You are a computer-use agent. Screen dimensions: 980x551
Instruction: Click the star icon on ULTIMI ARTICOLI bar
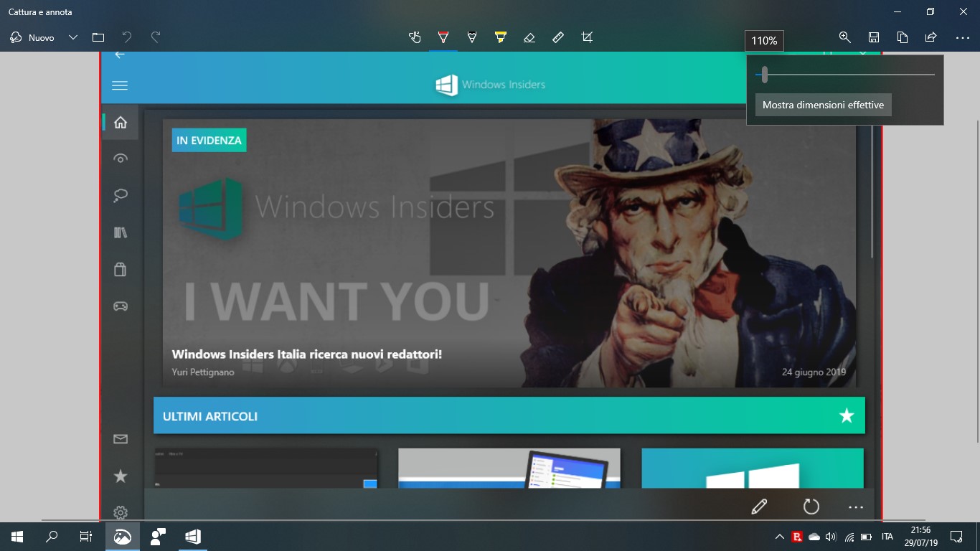[x=847, y=415]
